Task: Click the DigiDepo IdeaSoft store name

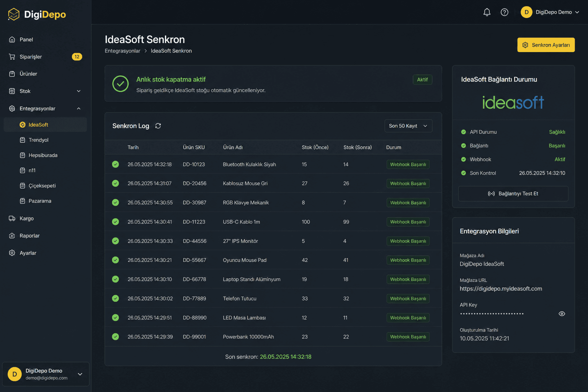Action: pos(482,264)
